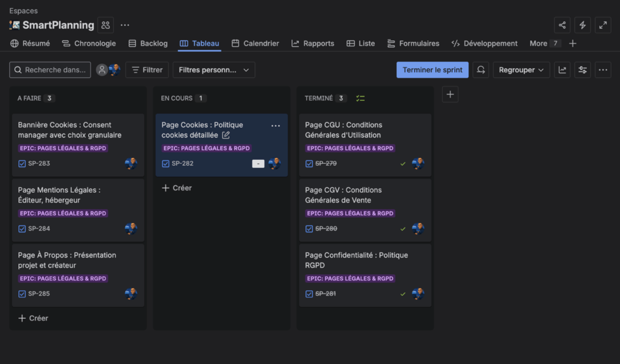Expand the More tabs menu
The height and width of the screenshot is (364, 620).
(x=544, y=43)
